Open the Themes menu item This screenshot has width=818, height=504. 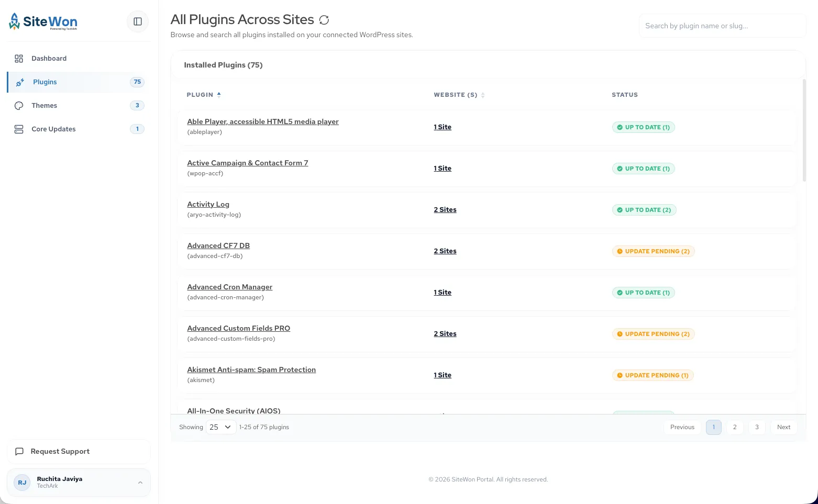79,106
